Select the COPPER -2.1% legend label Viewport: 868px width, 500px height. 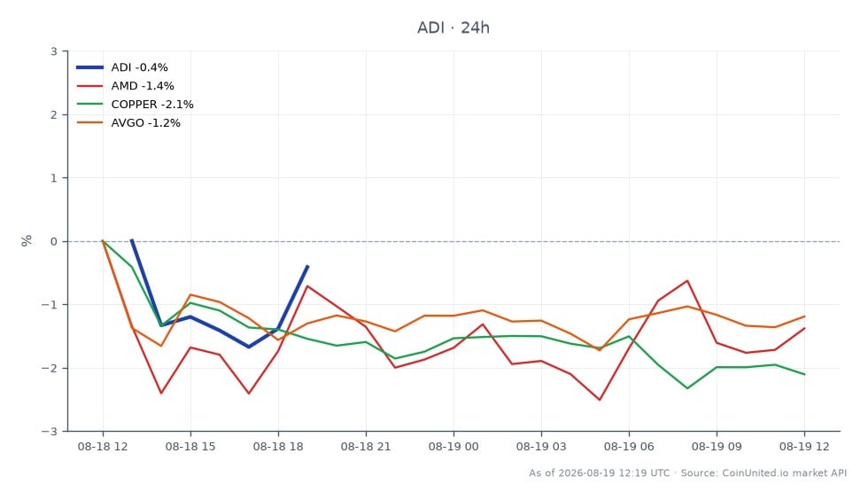tap(152, 105)
